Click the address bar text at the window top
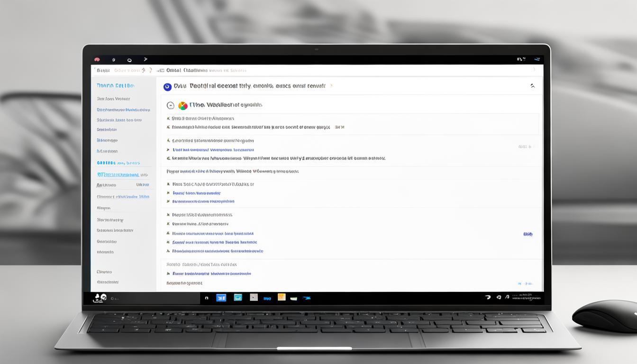 click(206, 70)
